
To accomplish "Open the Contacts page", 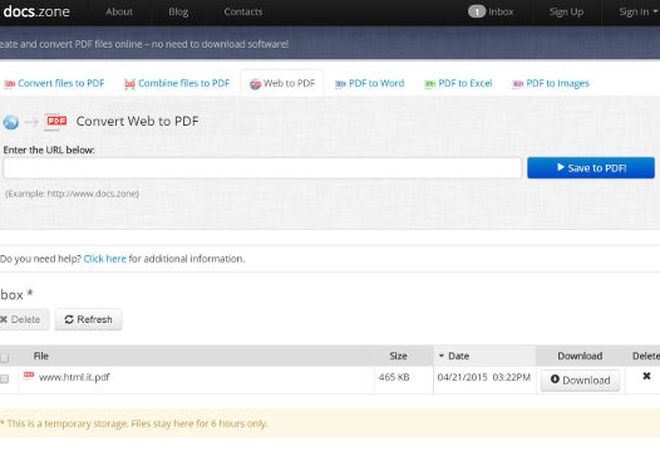I will [x=243, y=12].
